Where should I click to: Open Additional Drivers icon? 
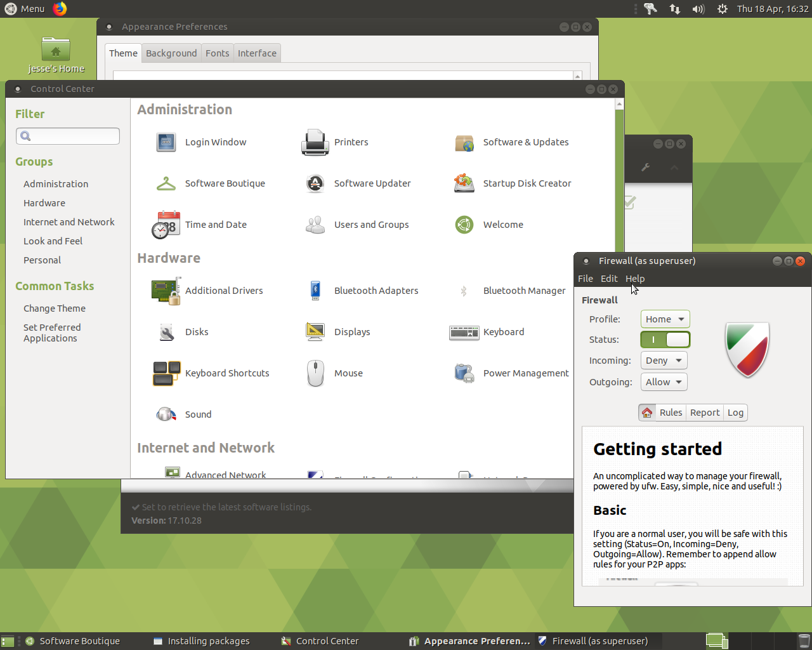tap(166, 291)
